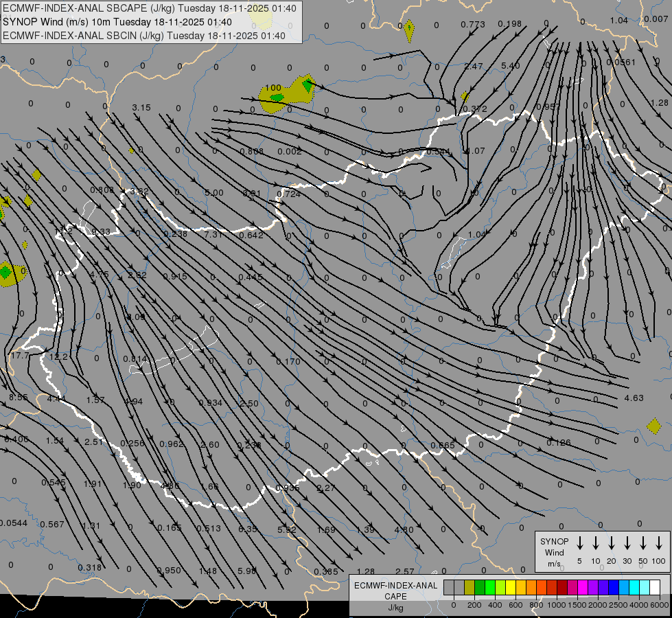Click the dark blue CAPE color swatch
Screen dimensions: 672x618
[614, 588]
